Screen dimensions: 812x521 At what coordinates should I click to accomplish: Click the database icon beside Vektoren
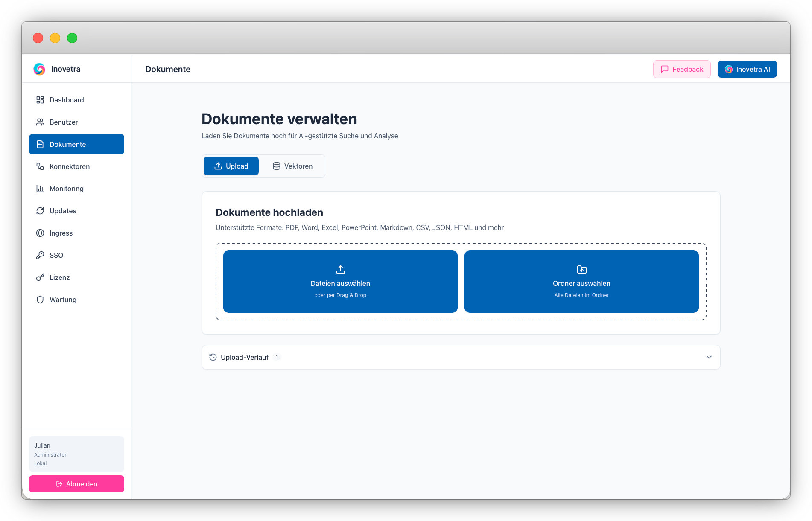click(277, 166)
